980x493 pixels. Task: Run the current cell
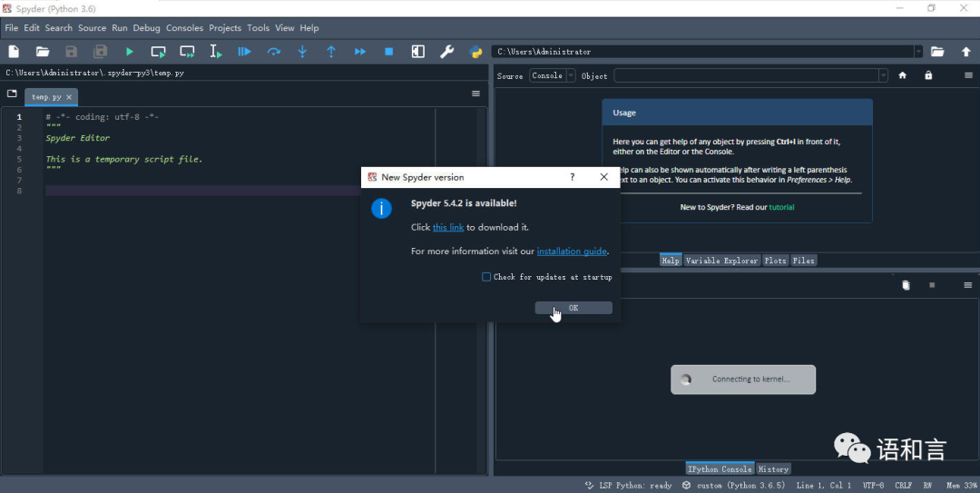(x=158, y=52)
